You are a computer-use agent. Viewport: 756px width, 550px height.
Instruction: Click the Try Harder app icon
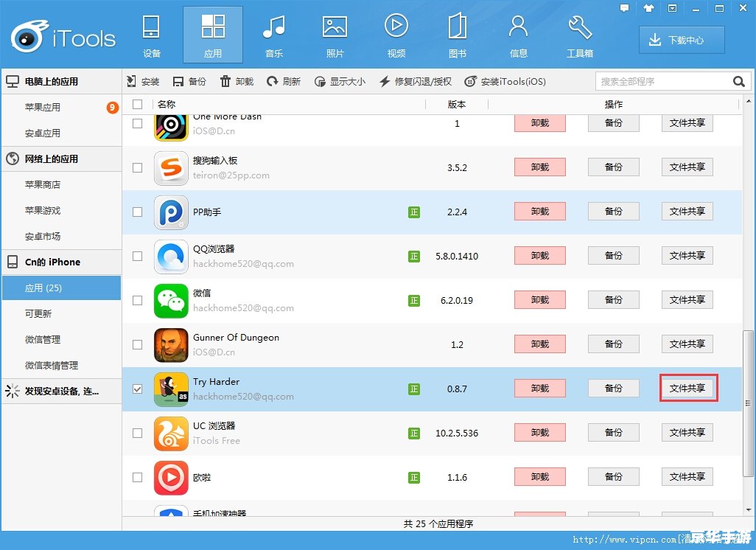pyautogui.click(x=171, y=389)
